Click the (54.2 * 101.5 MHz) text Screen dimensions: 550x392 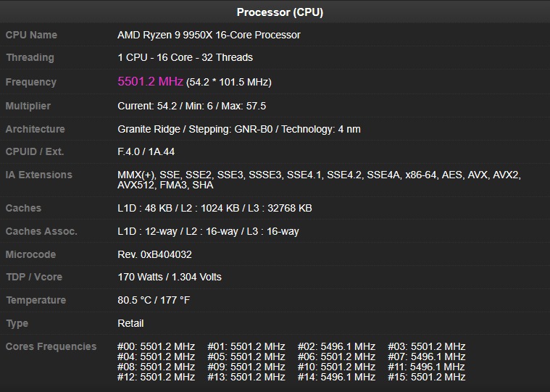(x=229, y=82)
